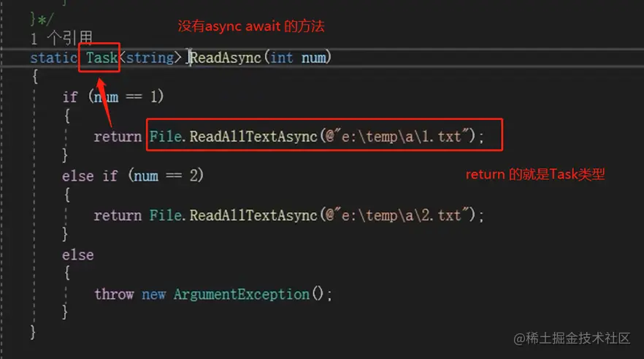Click 'return' before the 1.txt read call
Screen dimensions: 644x359
118,136
